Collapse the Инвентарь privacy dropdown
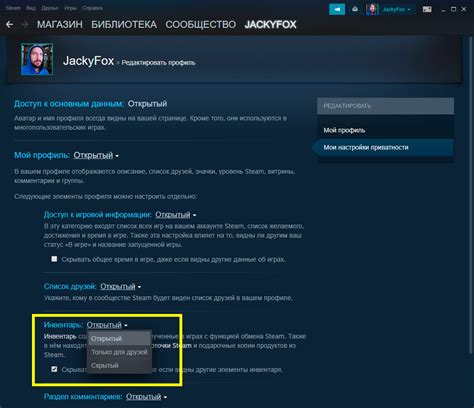Viewport: 474px width, 408px height. pos(107,325)
